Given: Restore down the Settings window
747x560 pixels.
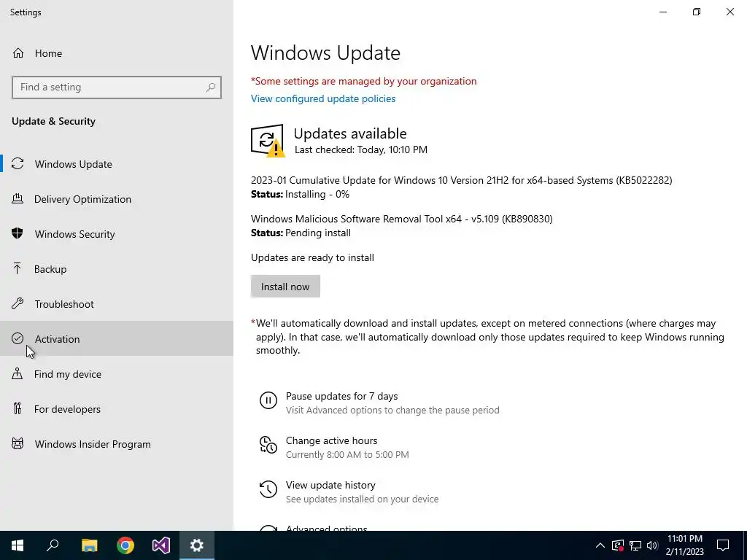Looking at the screenshot, I should click(x=697, y=12).
